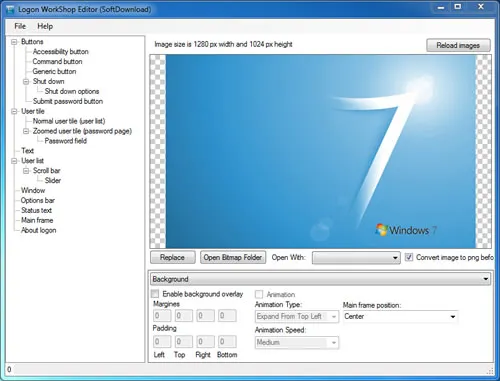The width and height of the screenshot is (500, 381).
Task: Click the Margines Bottom input field
Action: 227,315
